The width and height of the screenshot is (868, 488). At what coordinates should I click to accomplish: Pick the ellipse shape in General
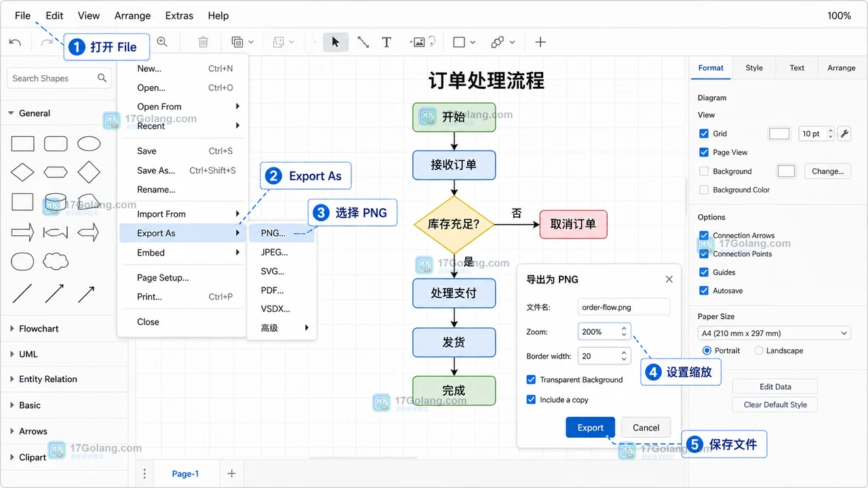pyautogui.click(x=89, y=144)
